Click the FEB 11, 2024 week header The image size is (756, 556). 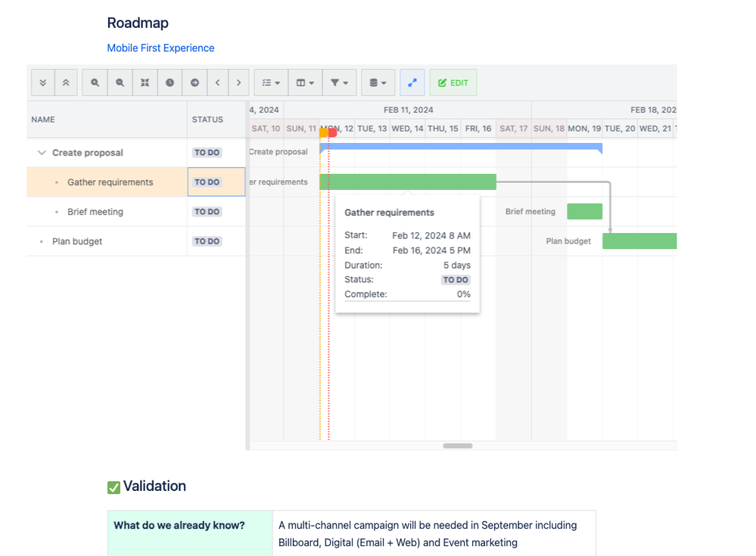click(x=409, y=110)
